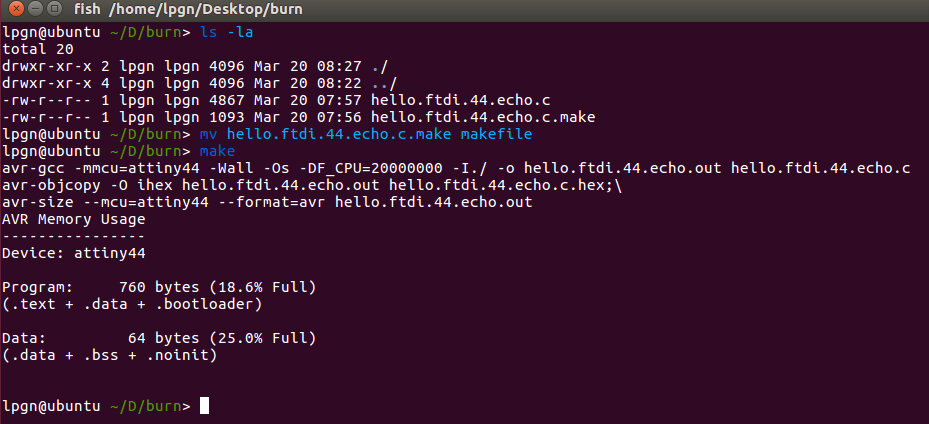The height and width of the screenshot is (424, 929).
Task: Click the 'hello.ftdi.44.echo.c.make' filename in the listing
Action: tap(483, 117)
